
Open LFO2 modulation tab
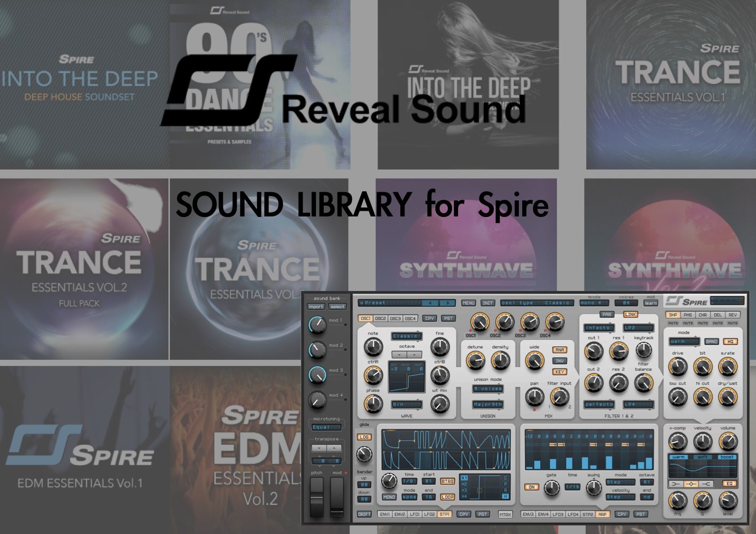(429, 514)
